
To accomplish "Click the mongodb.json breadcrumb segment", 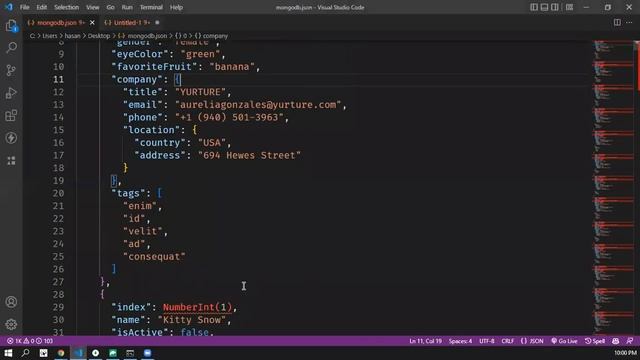I will [x=147, y=36].
